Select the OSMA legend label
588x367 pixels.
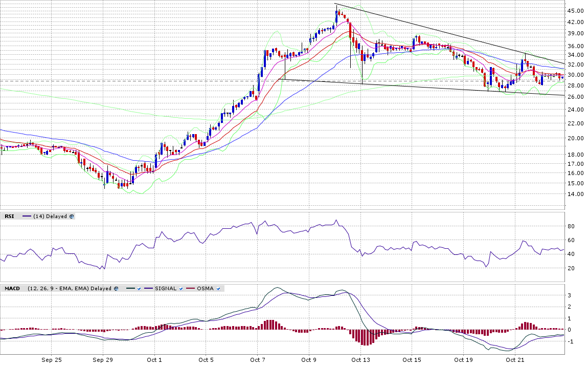205,289
